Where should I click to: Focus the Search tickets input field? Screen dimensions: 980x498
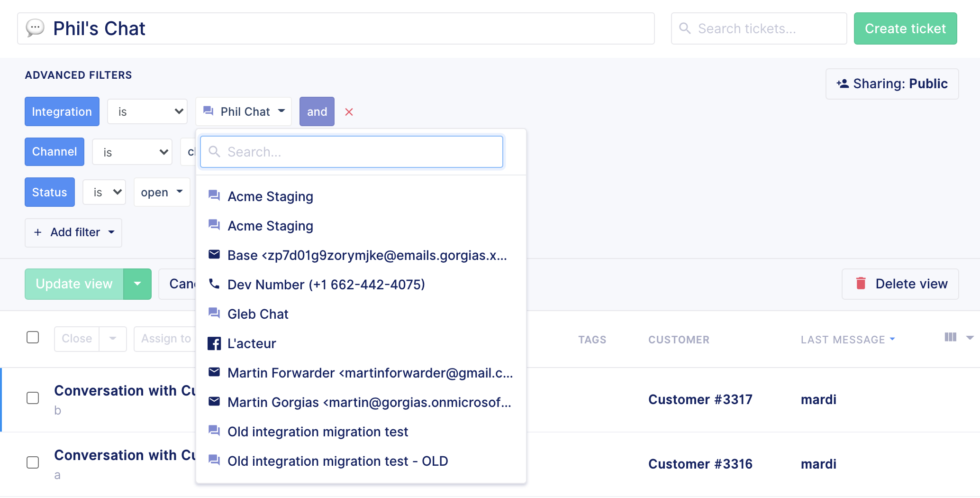click(759, 28)
